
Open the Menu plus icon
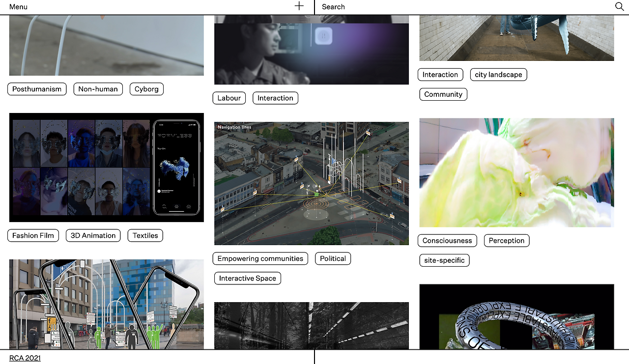coord(299,6)
